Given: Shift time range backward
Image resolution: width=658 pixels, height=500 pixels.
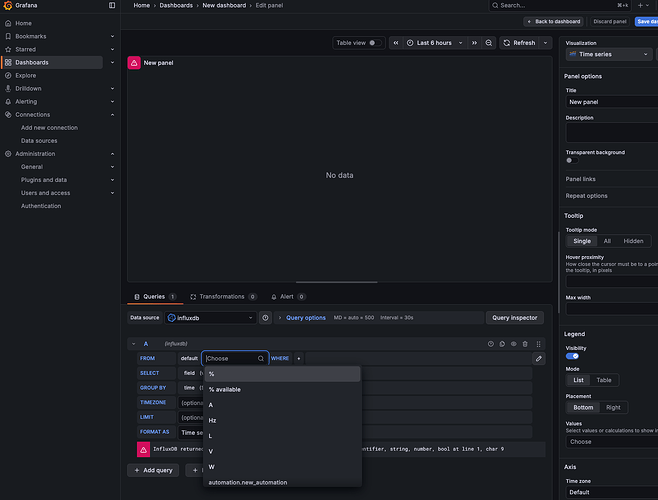Looking at the screenshot, I should point(396,43).
